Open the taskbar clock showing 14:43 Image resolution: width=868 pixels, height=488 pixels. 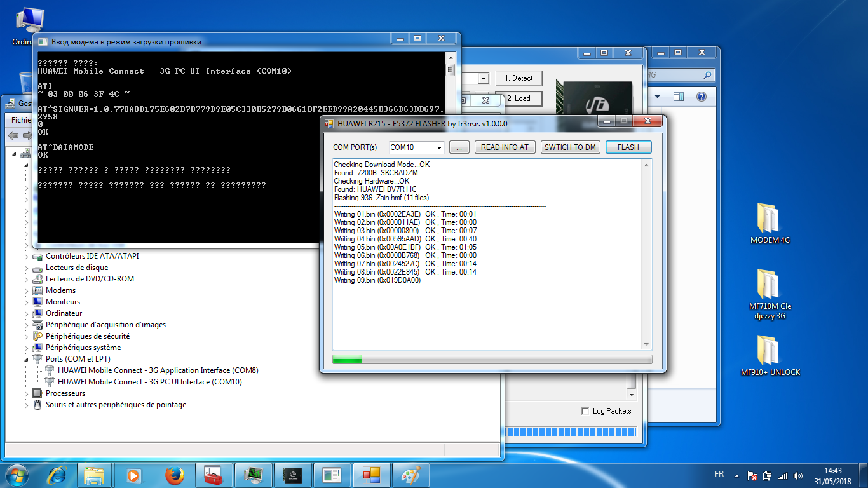832,475
